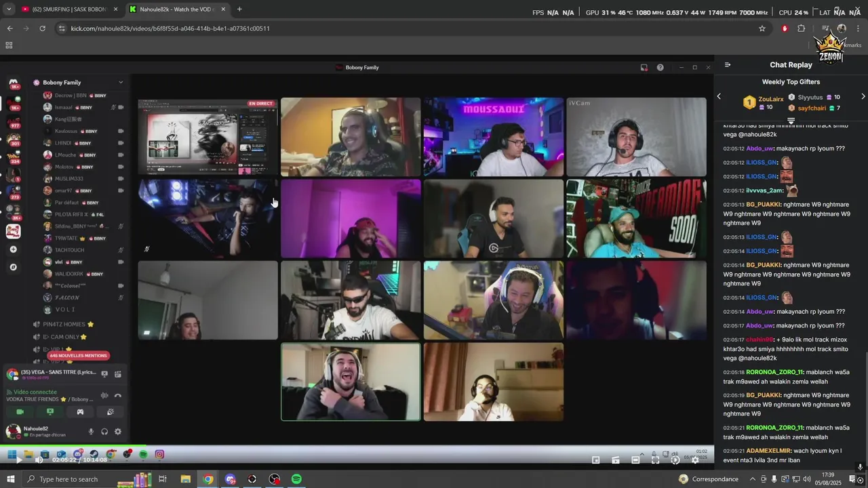Reload the Kick page
868x488 pixels.
tap(42, 28)
